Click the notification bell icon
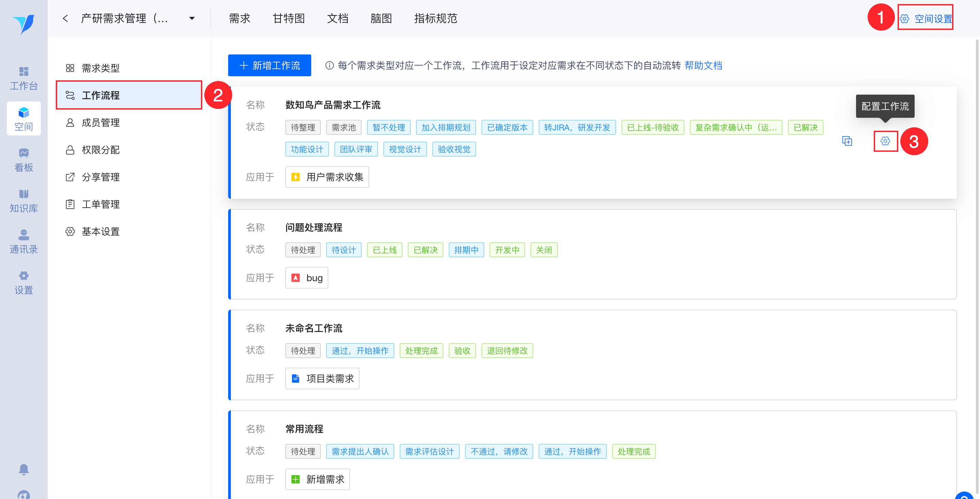Viewport: 980px width, 499px height. coord(23,469)
